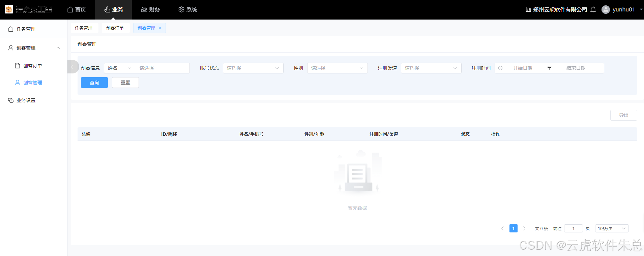Open the 姓名 field type dropdown
Viewport: 644px width, 256px height.
[x=119, y=68]
